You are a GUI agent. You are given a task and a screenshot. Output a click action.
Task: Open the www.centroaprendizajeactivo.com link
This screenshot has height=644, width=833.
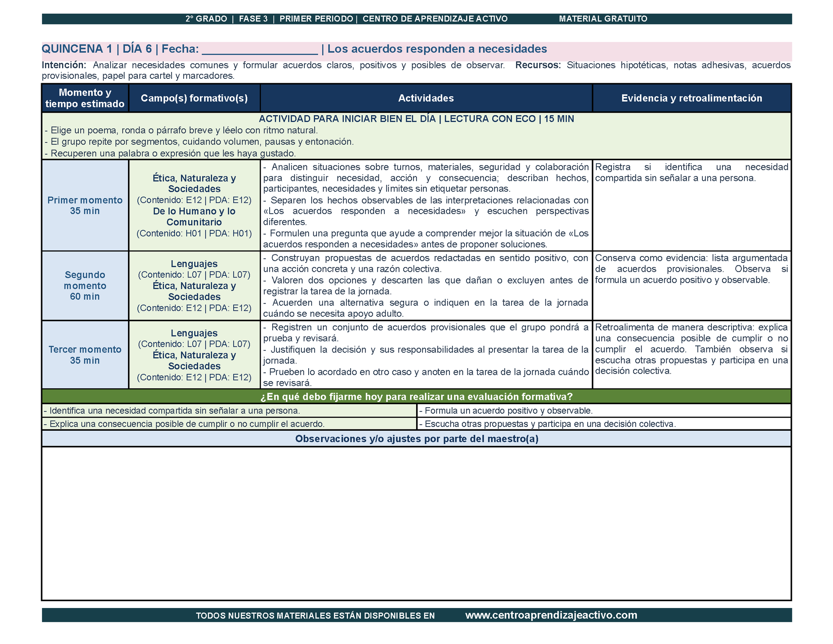coord(551,615)
